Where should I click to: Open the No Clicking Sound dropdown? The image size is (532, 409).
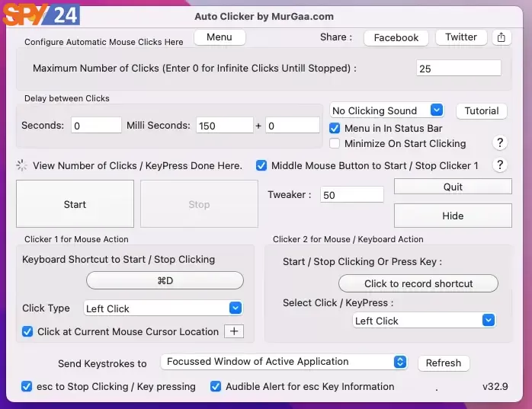click(386, 110)
